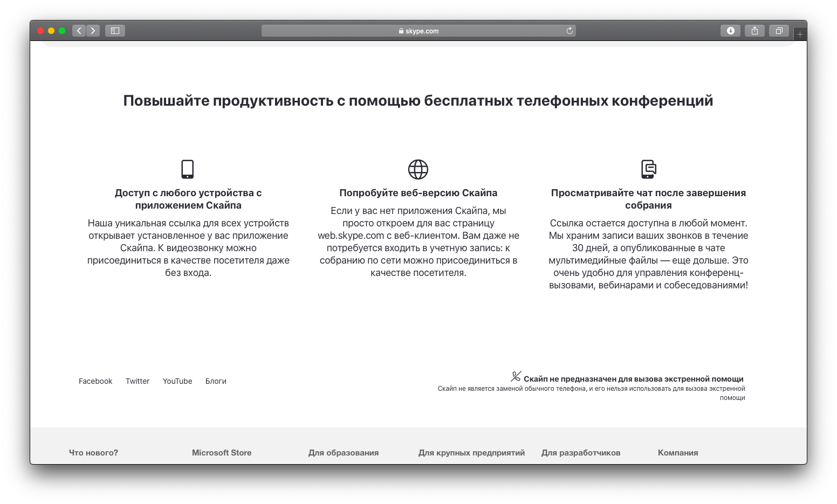Close the Safari window red button
This screenshot has width=837, height=504.
pyautogui.click(x=40, y=31)
